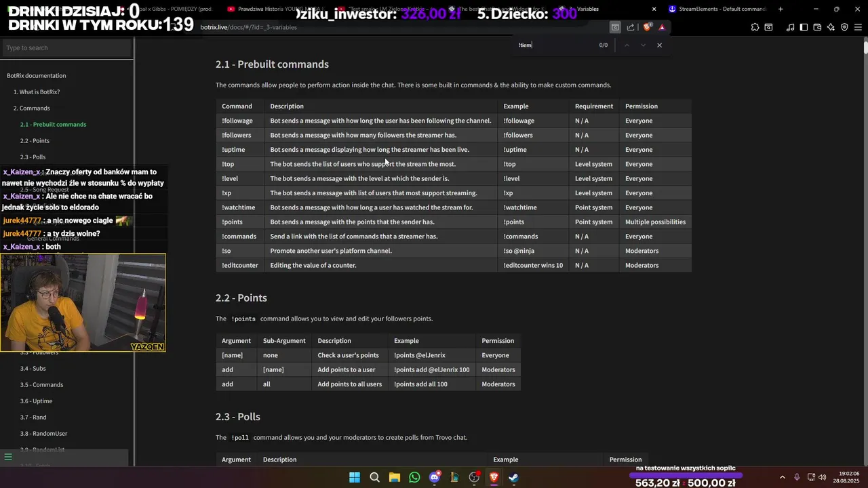Open Steam from taskbar
The image size is (868, 488).
click(x=514, y=477)
